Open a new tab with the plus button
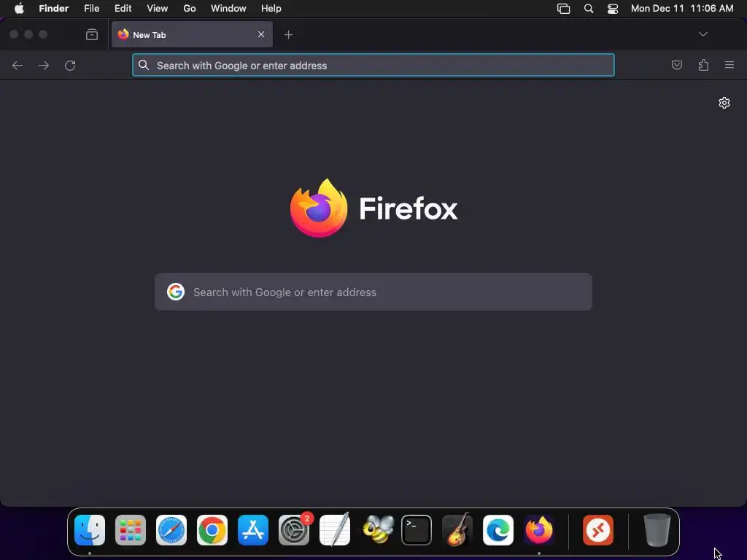This screenshot has width=747, height=560. point(288,35)
